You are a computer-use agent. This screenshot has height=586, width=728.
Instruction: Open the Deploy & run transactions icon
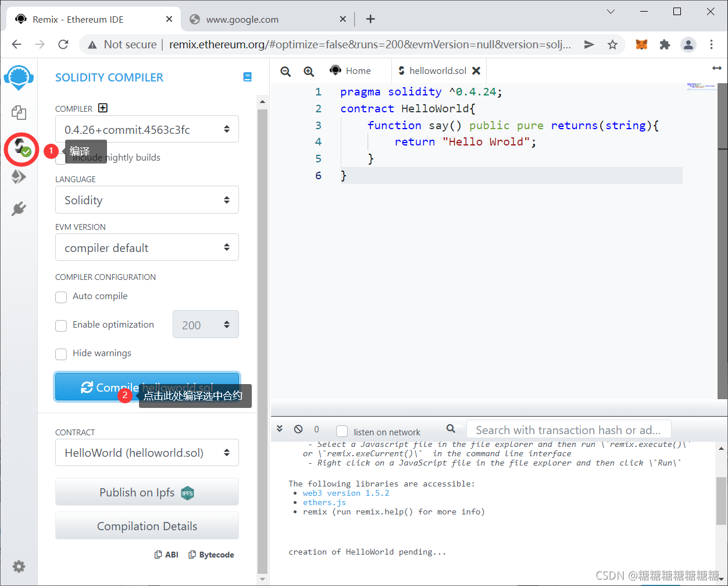click(x=19, y=176)
